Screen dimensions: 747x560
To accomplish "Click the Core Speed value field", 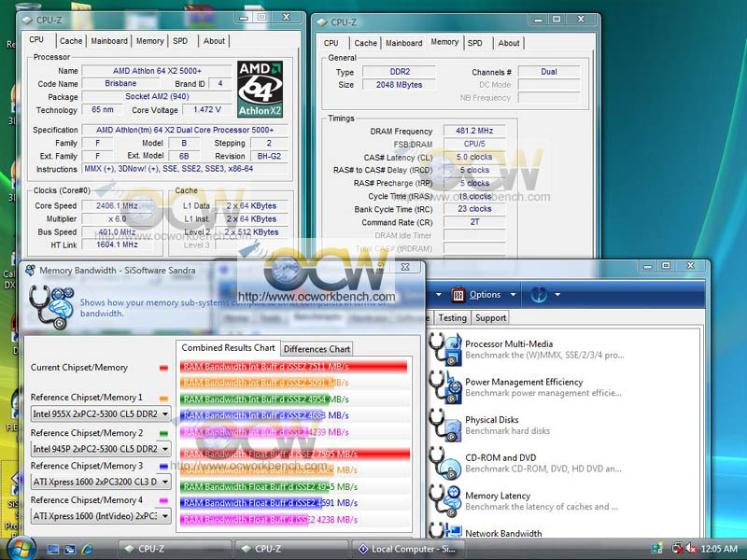I will point(118,205).
